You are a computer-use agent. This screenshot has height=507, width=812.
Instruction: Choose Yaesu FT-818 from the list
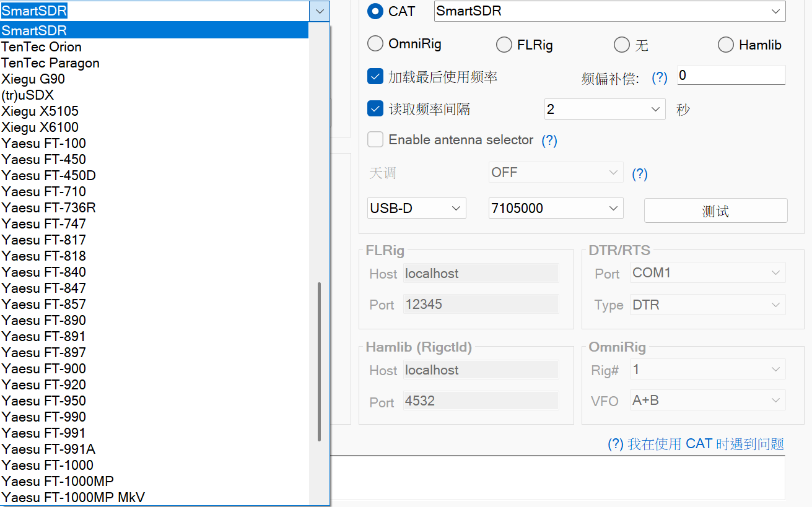[154, 256]
